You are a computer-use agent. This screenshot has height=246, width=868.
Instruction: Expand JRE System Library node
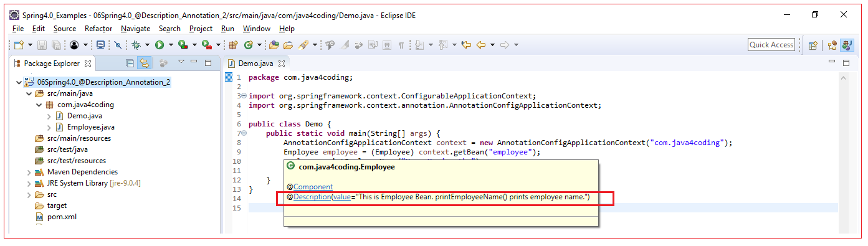[x=29, y=183]
